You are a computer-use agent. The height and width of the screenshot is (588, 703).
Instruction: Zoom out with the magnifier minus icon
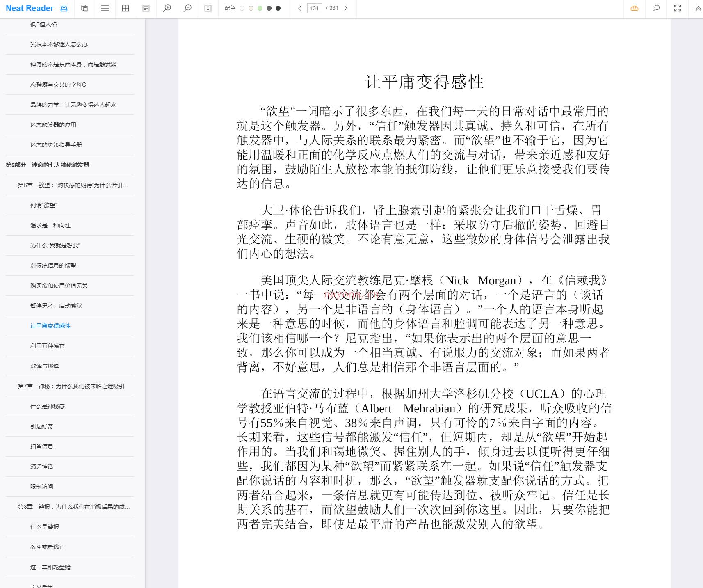(x=187, y=8)
